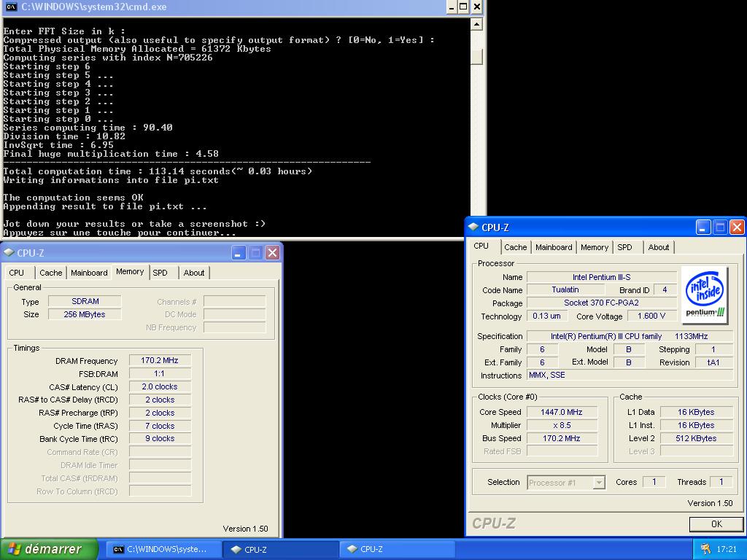
Task: Click the Size field showing 256 MBytes
Action: (x=85, y=314)
